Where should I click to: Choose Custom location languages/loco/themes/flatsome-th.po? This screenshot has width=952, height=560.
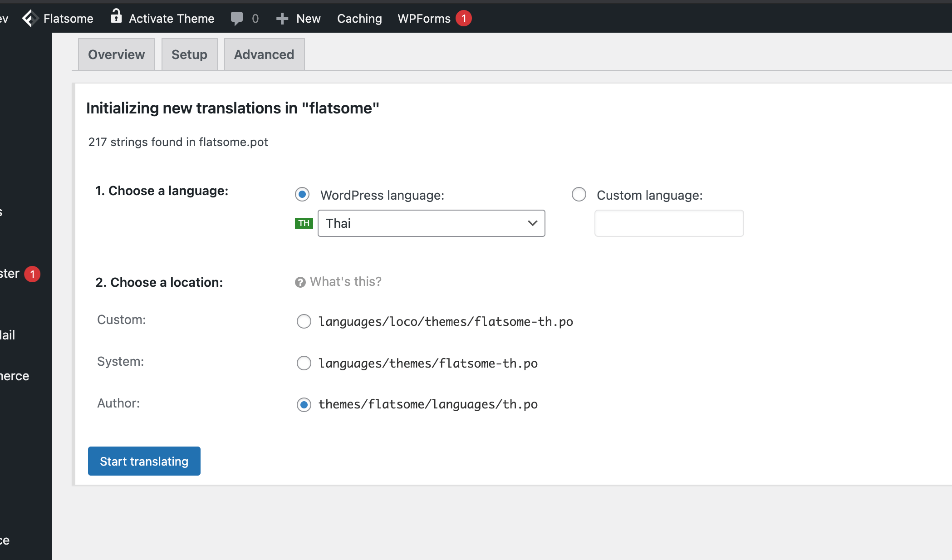[x=304, y=321]
